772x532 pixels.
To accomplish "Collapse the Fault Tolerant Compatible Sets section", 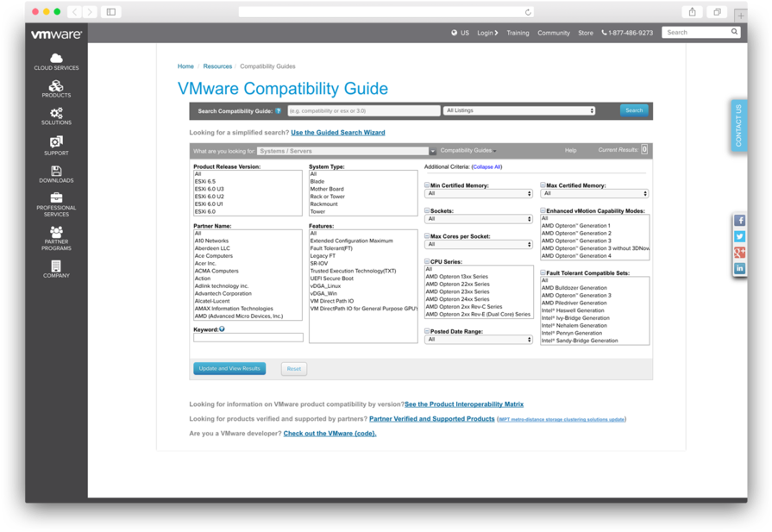I will [x=543, y=272].
